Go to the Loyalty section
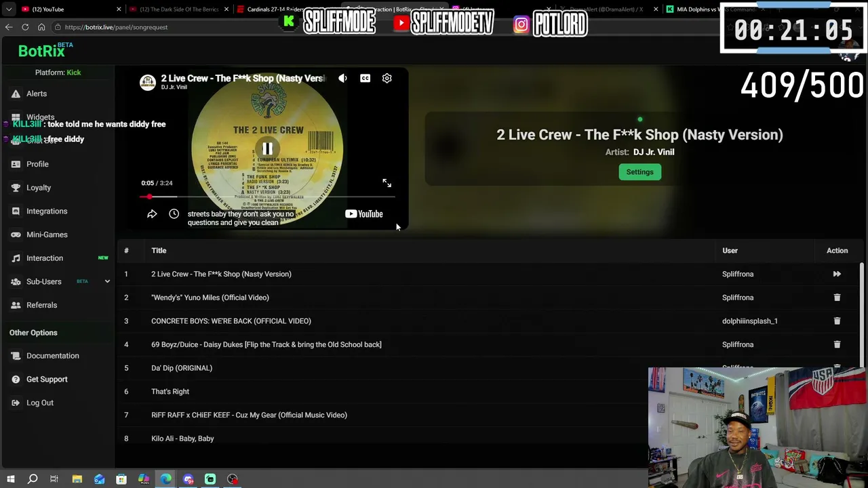The image size is (868, 488). 39,188
